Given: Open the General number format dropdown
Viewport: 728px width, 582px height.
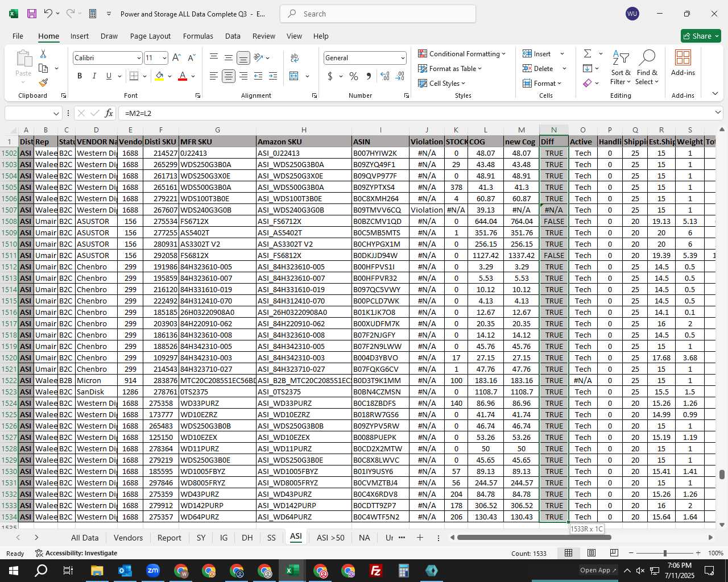Looking at the screenshot, I should (403, 58).
